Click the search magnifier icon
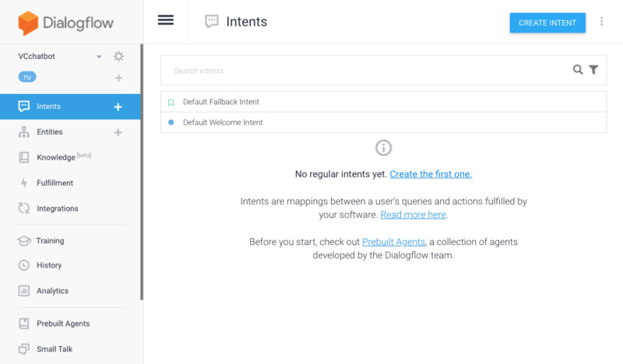This screenshot has width=623, height=364. point(578,70)
